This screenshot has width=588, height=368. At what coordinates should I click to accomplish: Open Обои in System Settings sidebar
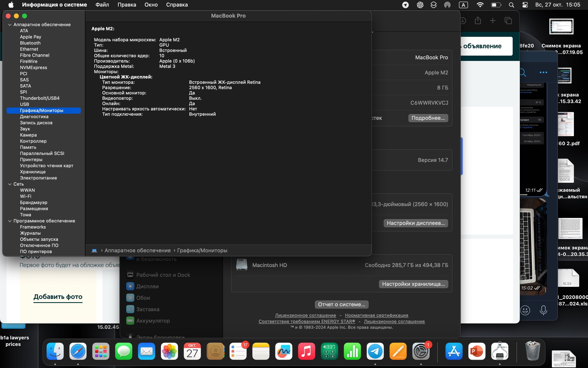click(x=138, y=298)
